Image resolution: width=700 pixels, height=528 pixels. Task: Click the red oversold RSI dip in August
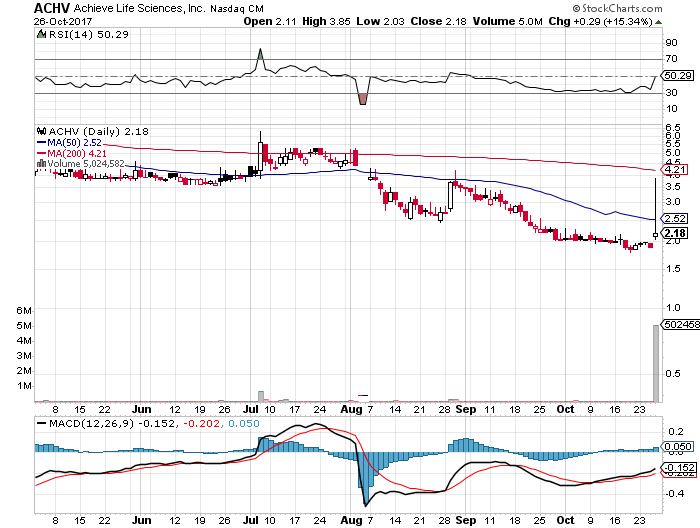point(362,97)
